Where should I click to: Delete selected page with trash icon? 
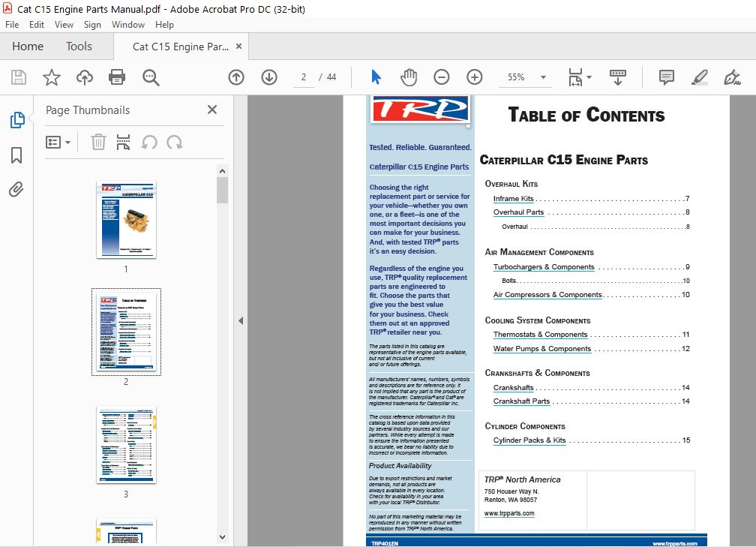point(98,143)
